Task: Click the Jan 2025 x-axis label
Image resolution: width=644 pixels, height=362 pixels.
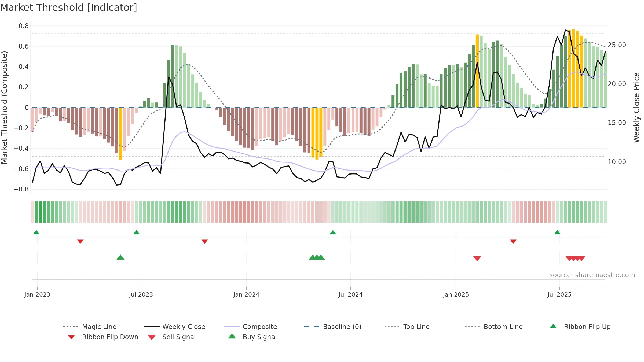Action: [456, 294]
